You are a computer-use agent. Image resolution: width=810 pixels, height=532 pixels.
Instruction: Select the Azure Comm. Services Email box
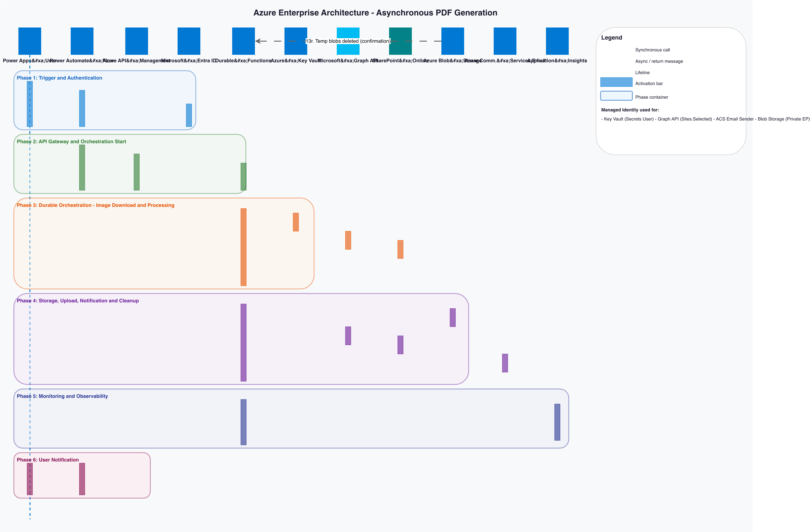pyautogui.click(x=505, y=41)
